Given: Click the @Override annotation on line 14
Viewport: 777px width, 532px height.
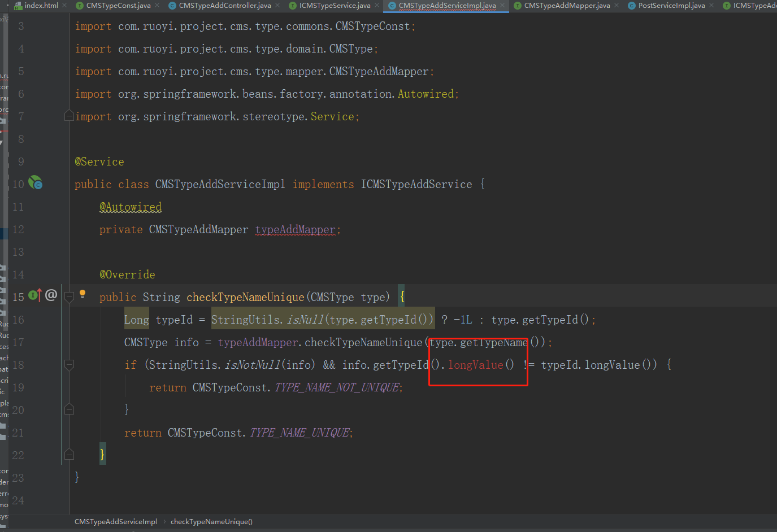Looking at the screenshot, I should pos(127,275).
